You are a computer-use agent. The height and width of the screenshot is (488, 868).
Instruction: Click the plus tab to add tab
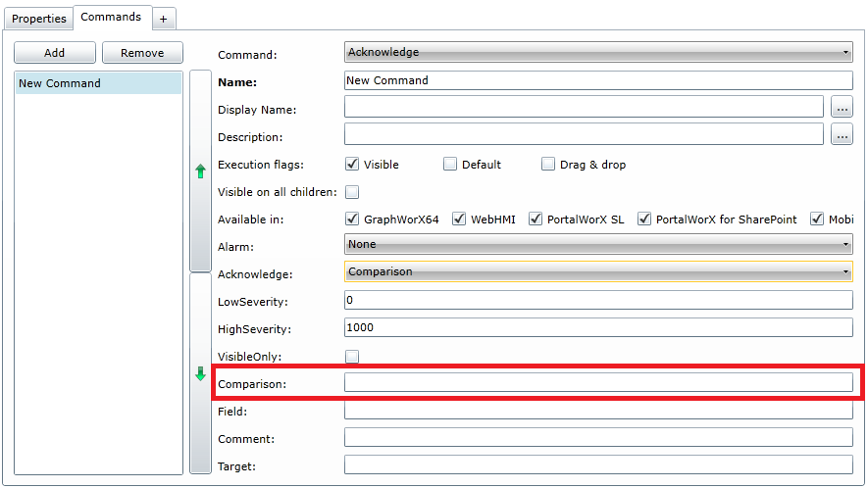pos(163,19)
